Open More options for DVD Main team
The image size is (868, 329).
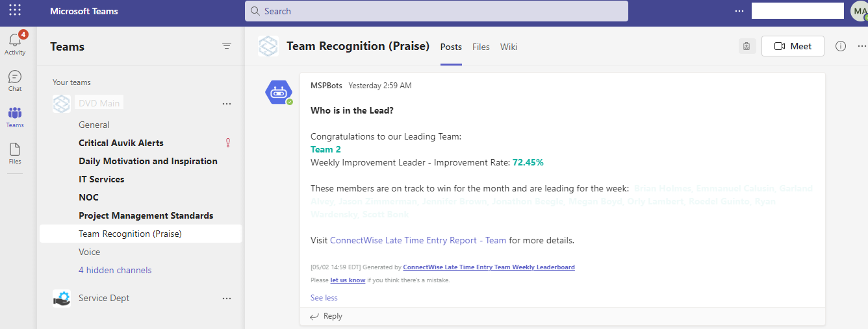(227, 103)
